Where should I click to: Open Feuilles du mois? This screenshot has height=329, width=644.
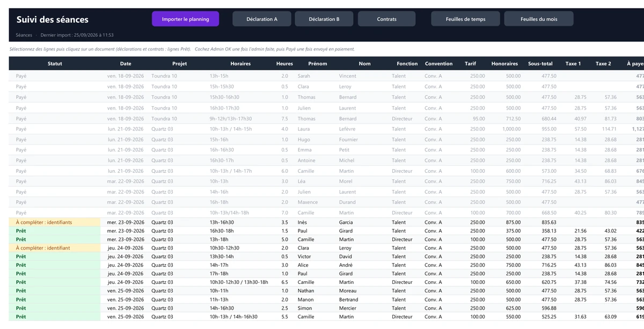tap(539, 19)
